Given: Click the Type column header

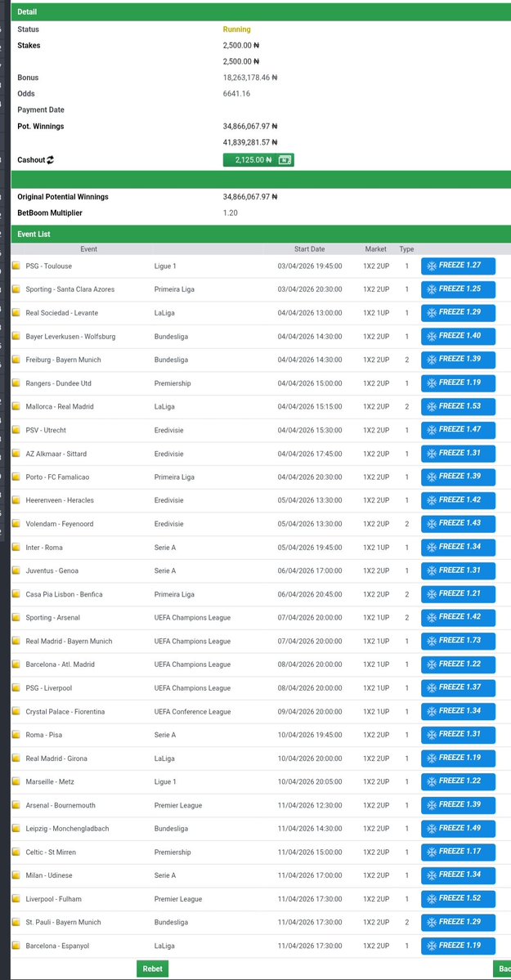Looking at the screenshot, I should click(406, 248).
